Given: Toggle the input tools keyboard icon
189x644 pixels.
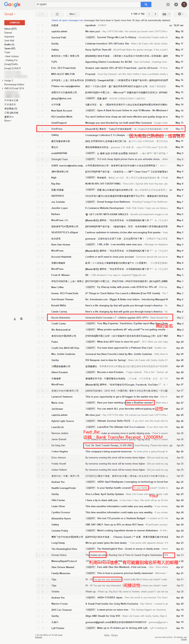Looking at the screenshot, I should 164,14.
